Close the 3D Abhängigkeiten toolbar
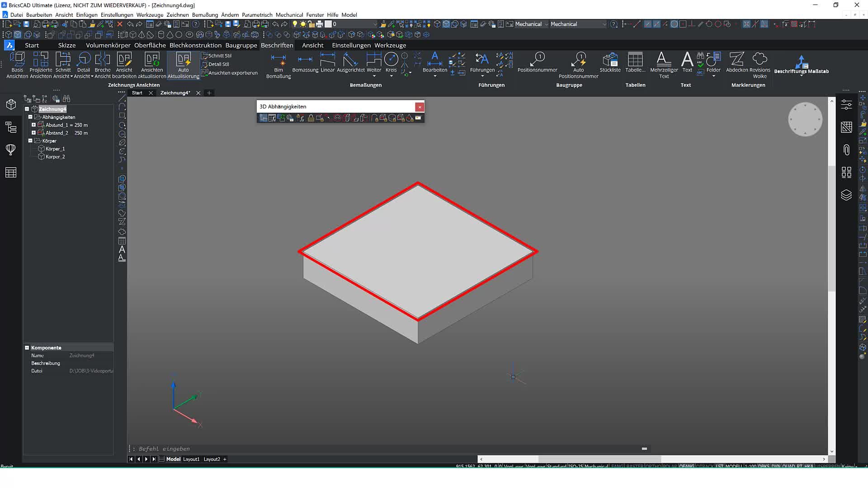868x488 pixels. 420,107
